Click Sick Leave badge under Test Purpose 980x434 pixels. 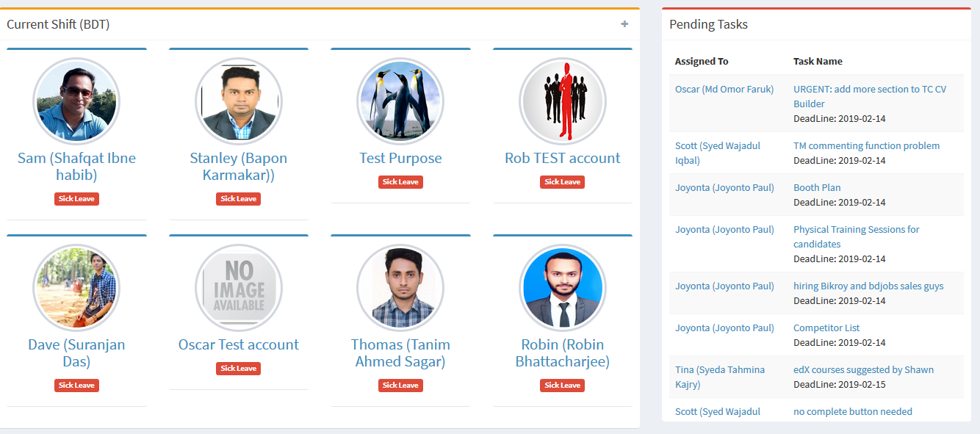tap(400, 182)
